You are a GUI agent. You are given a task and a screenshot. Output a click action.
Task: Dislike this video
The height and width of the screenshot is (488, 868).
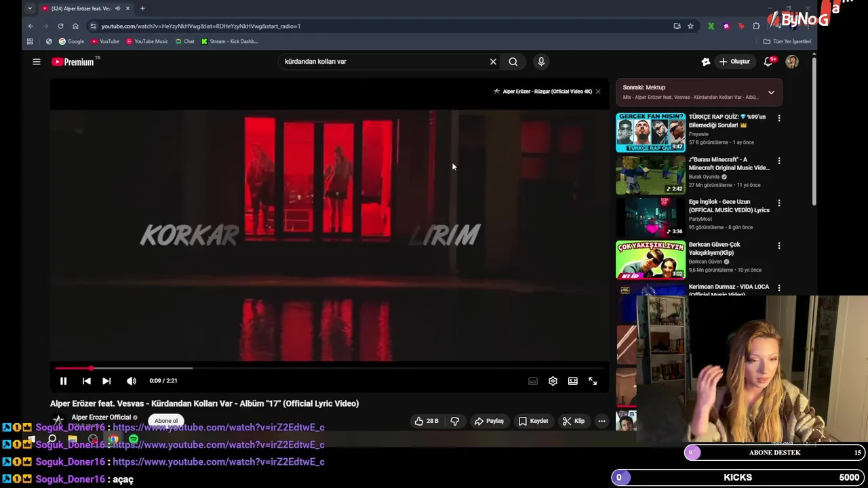pos(455,421)
